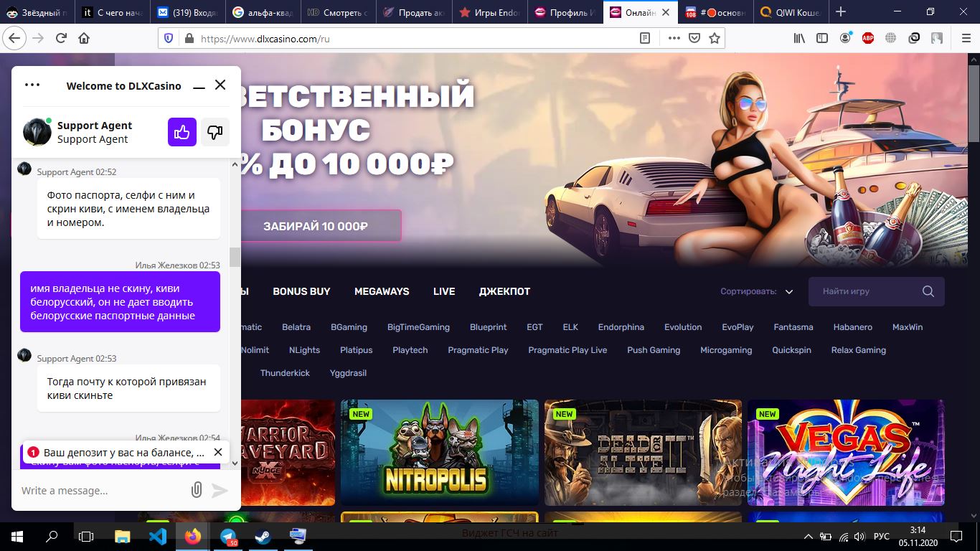Click search magnifier in Найти игру field
This screenshot has width=980, height=551.
click(x=928, y=291)
